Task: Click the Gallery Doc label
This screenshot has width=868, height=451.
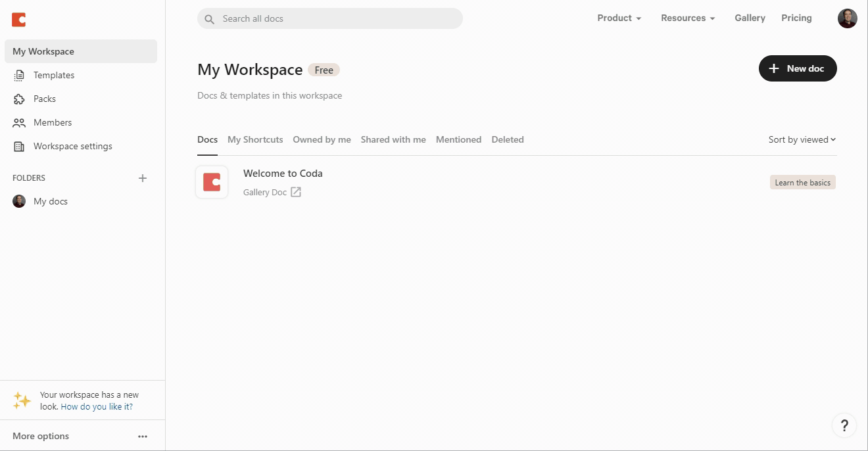Action: click(x=265, y=192)
